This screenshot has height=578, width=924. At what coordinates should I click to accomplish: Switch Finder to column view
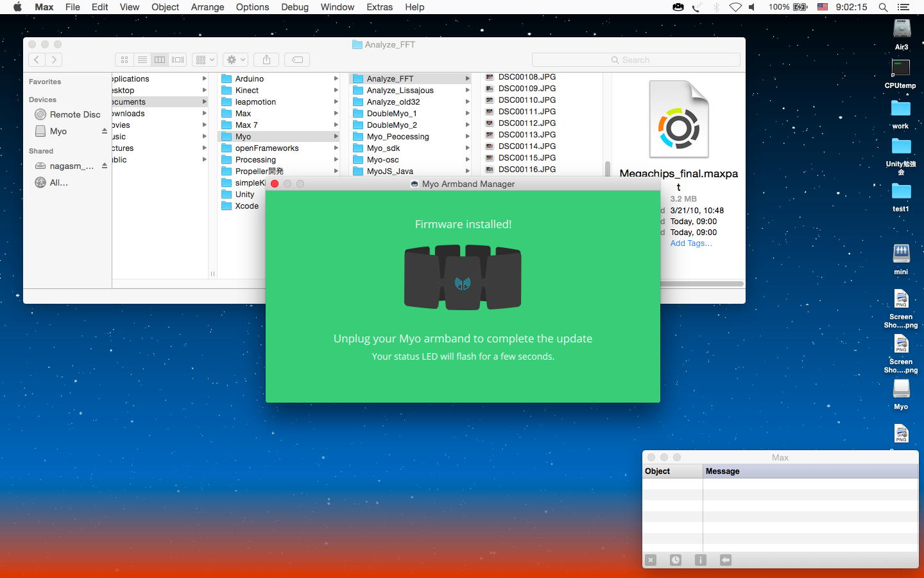tap(160, 60)
